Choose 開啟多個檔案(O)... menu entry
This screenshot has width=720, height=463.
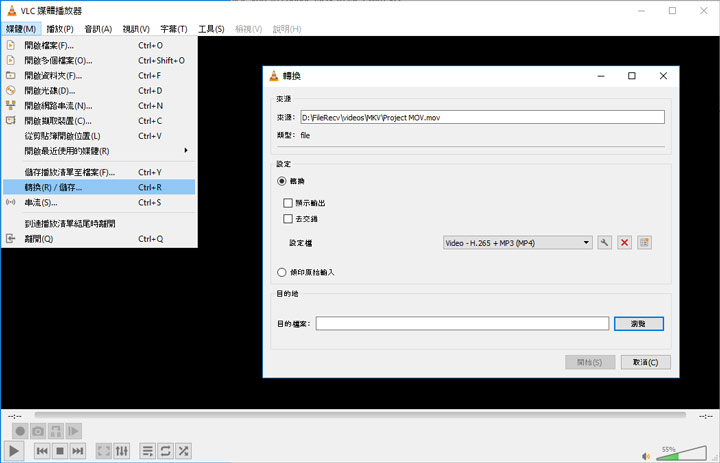tap(99, 61)
